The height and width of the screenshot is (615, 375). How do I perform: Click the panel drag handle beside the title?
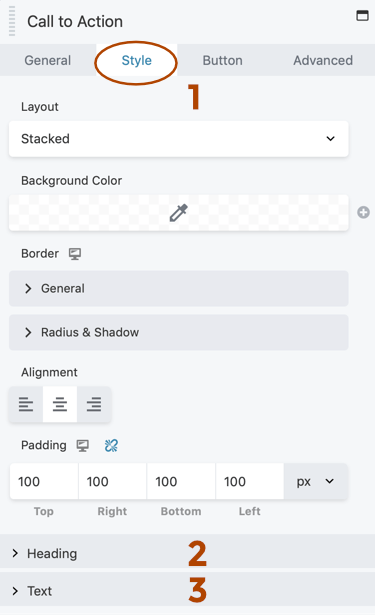point(12,21)
